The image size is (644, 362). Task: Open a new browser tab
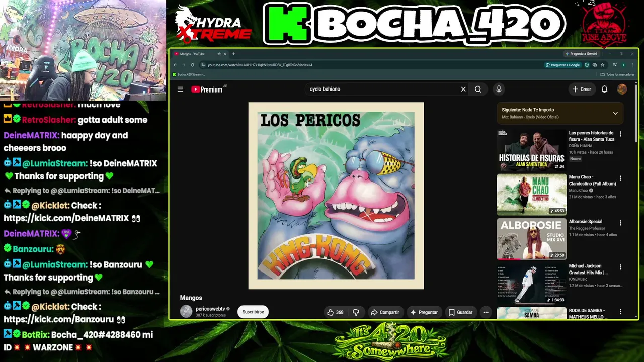(233, 54)
